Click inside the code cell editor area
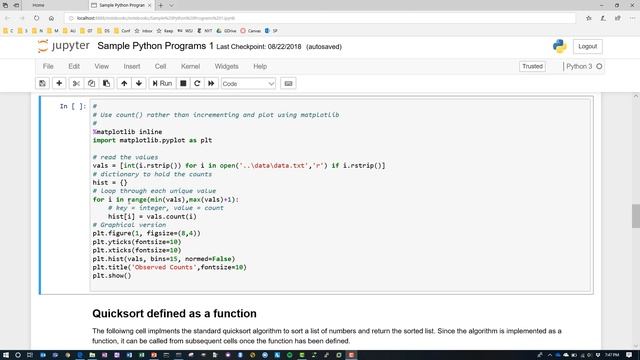640x360 pixels. pos(341,195)
